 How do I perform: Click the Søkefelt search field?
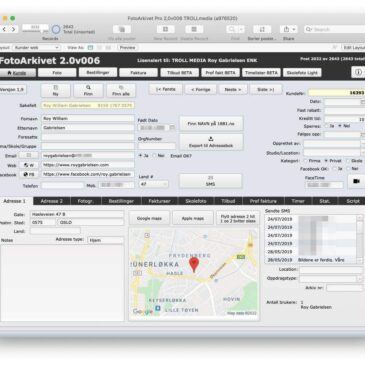(x=88, y=105)
